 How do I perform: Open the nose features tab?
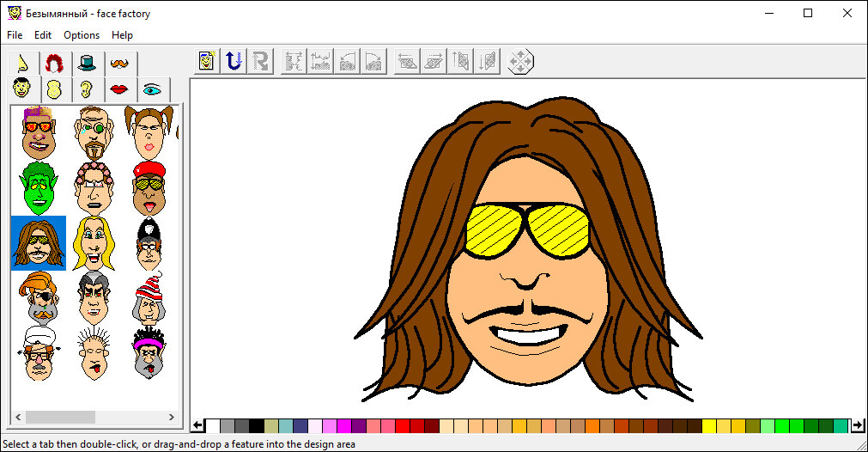click(24, 63)
